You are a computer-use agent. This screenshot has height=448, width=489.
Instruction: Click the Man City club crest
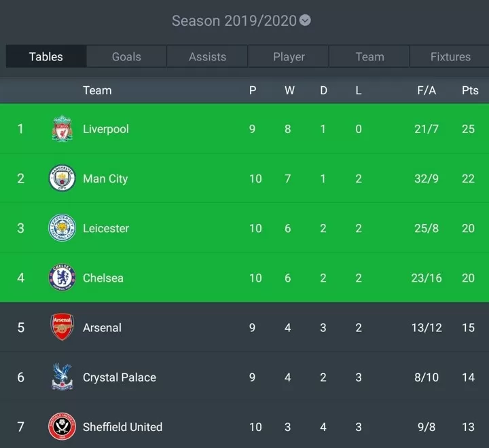pos(62,178)
